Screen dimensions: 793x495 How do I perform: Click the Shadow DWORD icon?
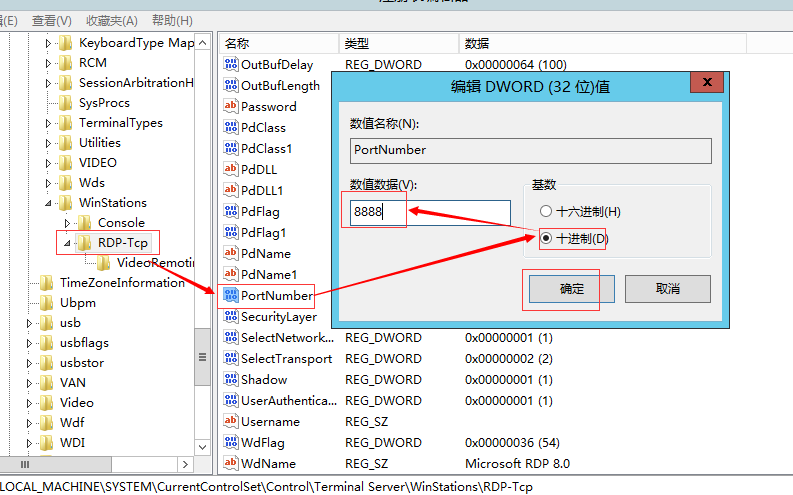point(231,379)
